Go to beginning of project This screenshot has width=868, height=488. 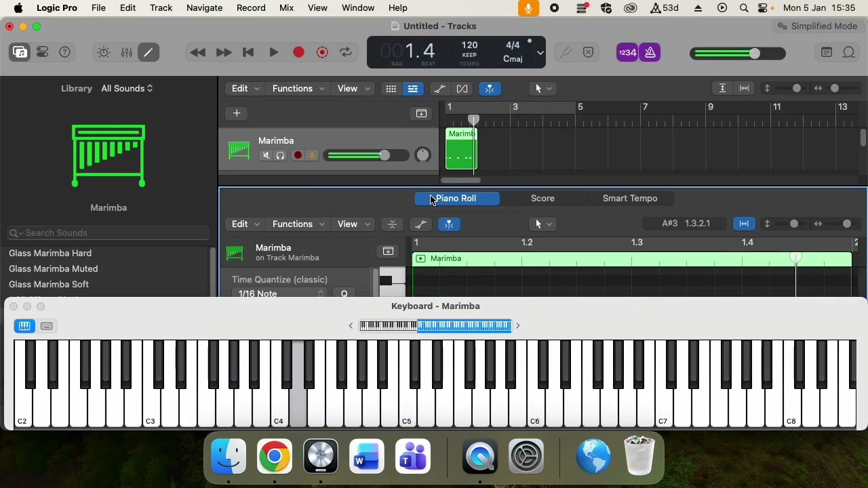point(248,52)
